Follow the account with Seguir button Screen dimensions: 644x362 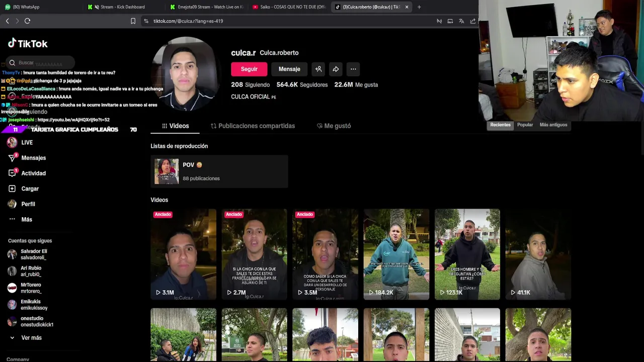tap(249, 69)
